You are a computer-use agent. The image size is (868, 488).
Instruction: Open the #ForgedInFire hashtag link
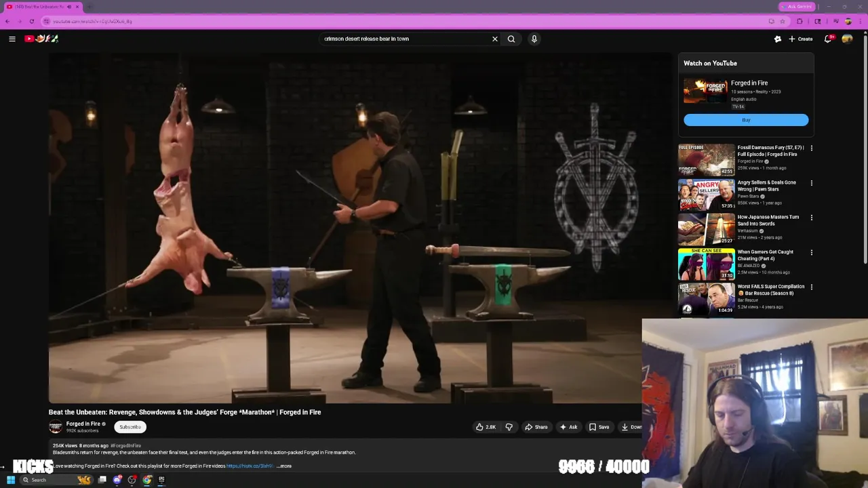point(126,445)
